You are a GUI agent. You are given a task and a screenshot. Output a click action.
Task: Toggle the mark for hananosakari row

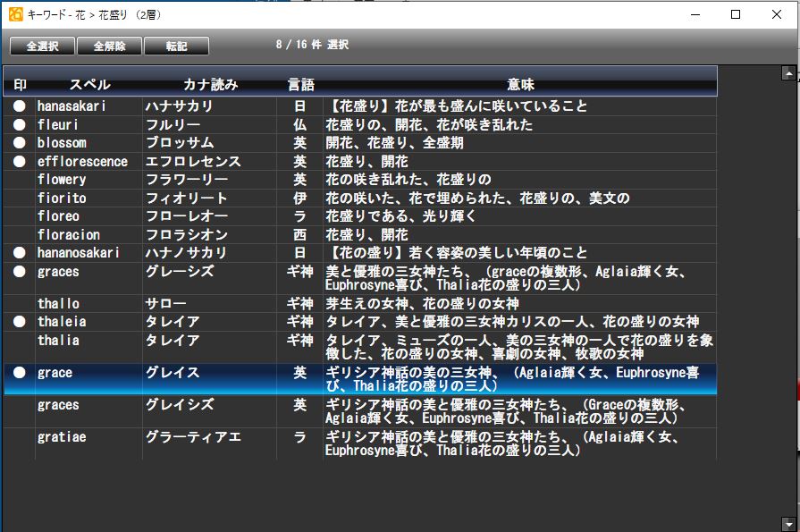pos(20,253)
